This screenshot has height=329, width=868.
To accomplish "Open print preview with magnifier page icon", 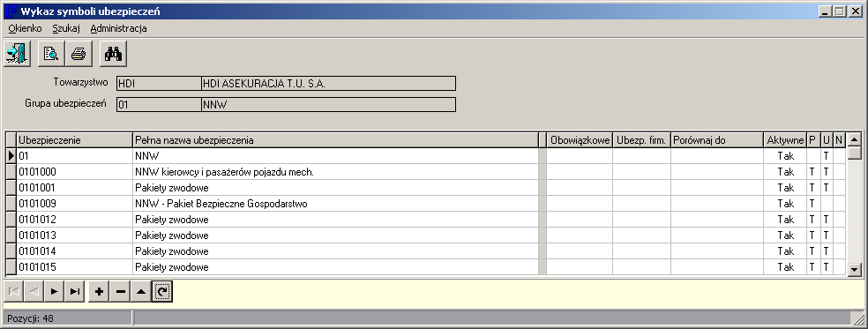I will pos(51,54).
